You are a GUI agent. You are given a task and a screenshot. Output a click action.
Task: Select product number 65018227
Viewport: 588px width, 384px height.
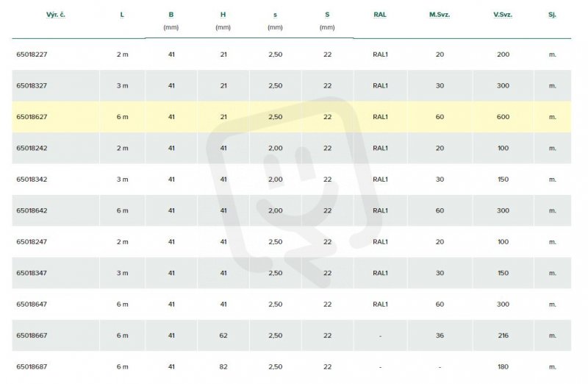pyautogui.click(x=32, y=54)
